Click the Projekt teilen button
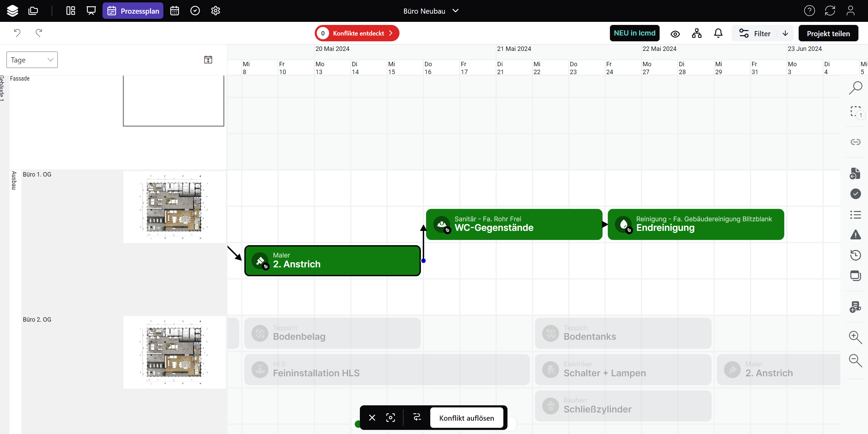Viewport: 868px width, 434px height. click(x=828, y=33)
